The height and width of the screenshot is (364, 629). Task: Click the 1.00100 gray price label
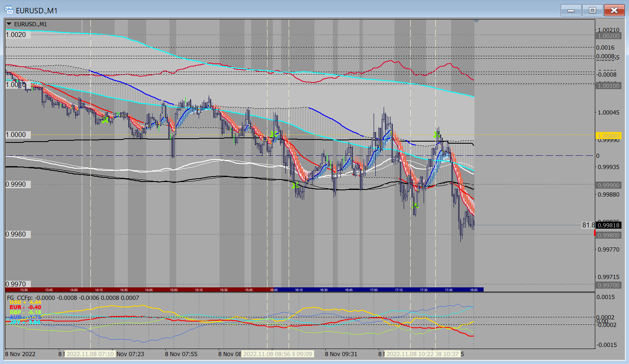(609, 86)
